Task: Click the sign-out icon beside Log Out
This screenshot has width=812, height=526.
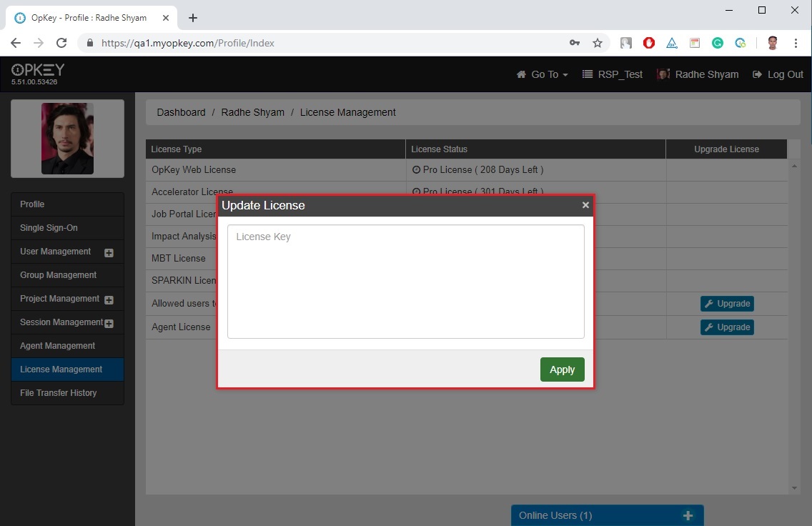Action: tap(757, 74)
